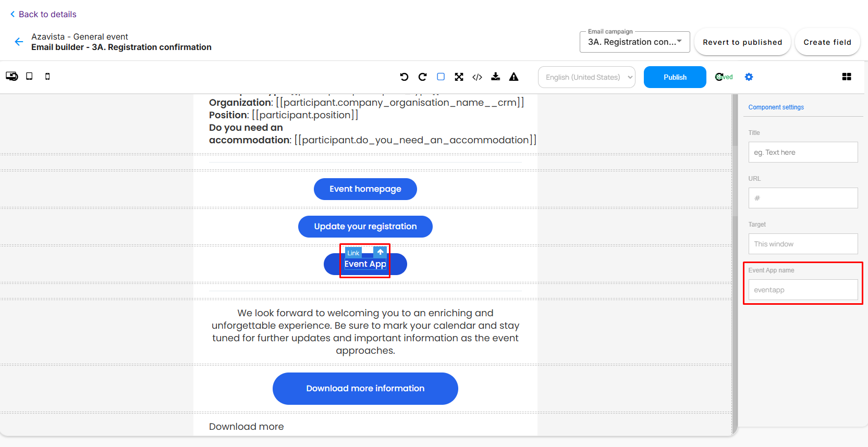This screenshot has height=447, width=868.
Task: Open the HTML code view
Action: tap(477, 77)
